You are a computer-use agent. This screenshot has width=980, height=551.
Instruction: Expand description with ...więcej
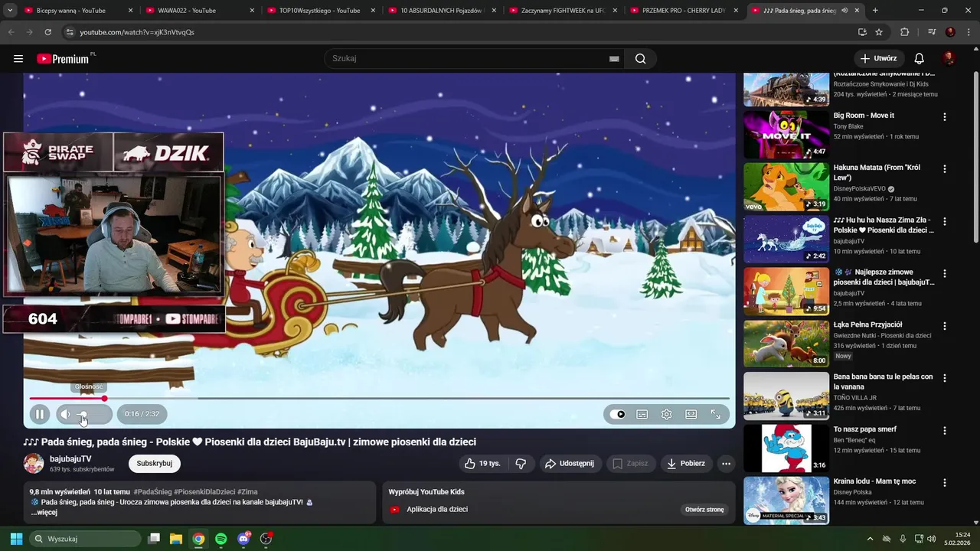[44, 512]
